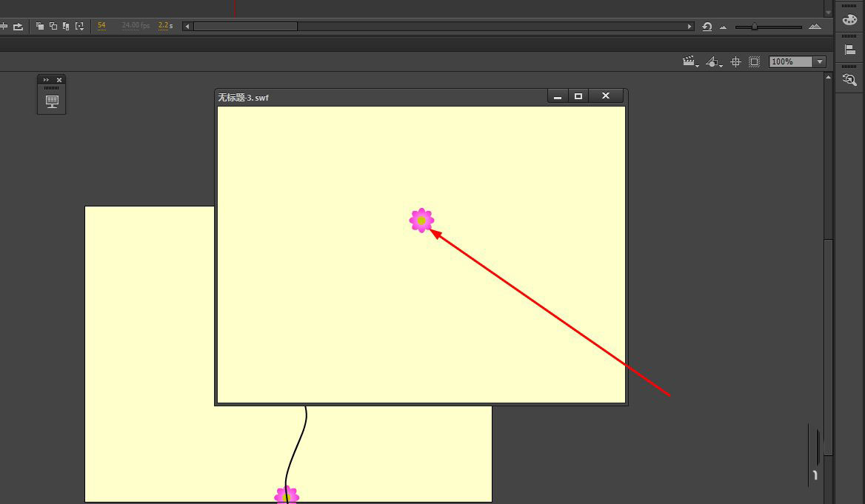This screenshot has height=504, width=865.
Task: Click the 24.00 fps frame rate value
Action: point(136,25)
